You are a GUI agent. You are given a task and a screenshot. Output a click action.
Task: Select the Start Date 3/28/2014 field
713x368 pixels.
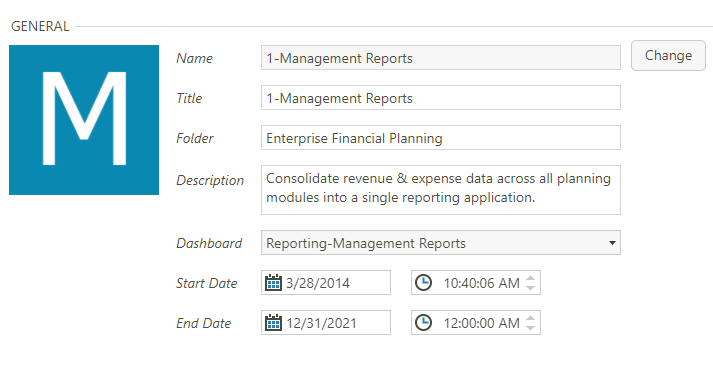(326, 282)
